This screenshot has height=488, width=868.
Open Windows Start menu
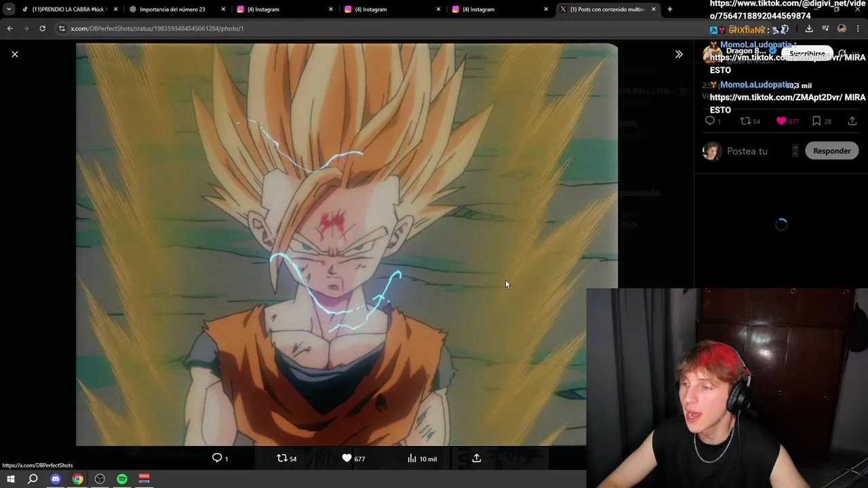tap(10, 479)
